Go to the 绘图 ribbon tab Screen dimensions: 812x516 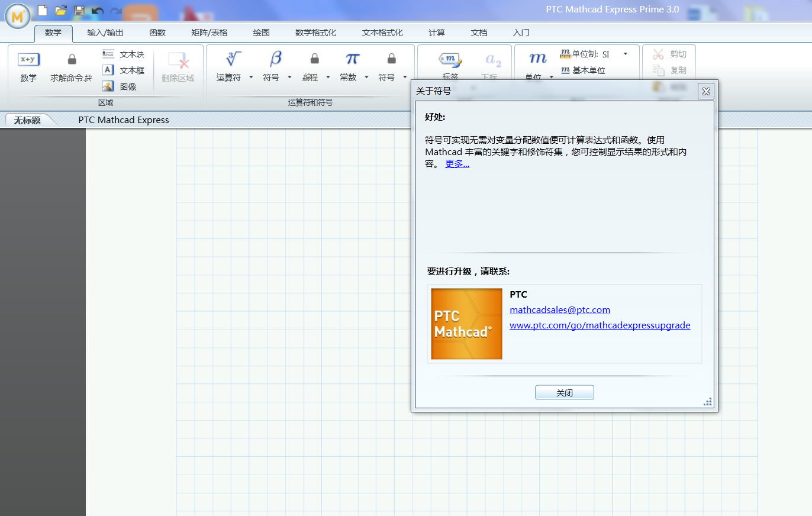[x=262, y=33]
